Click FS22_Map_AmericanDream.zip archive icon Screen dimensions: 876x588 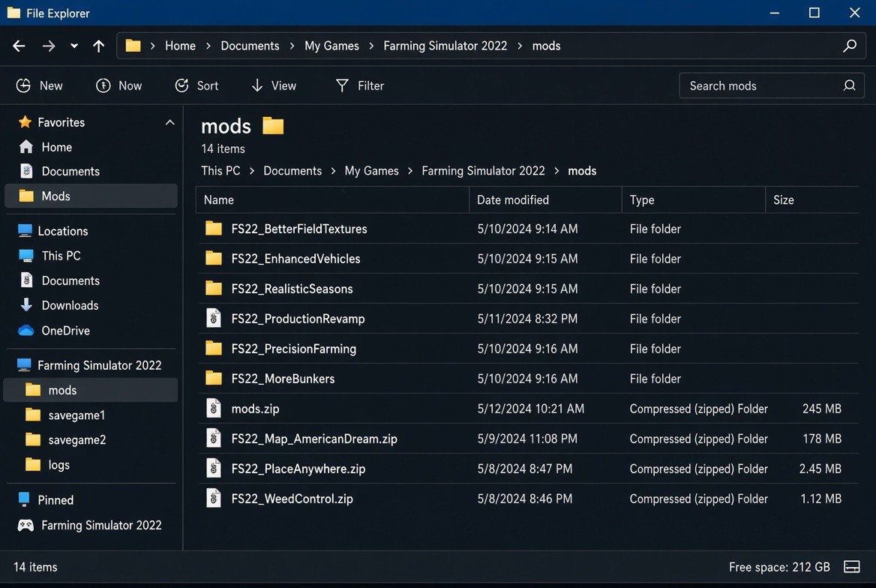(214, 438)
